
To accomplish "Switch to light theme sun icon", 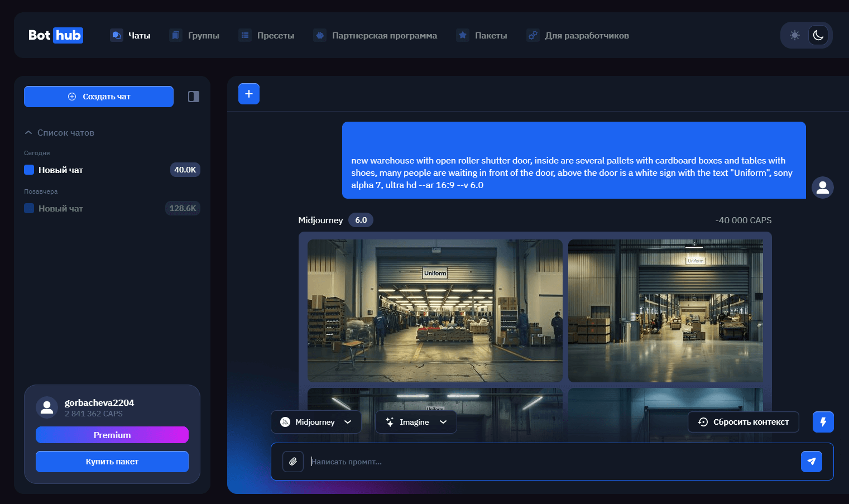I will (x=795, y=35).
